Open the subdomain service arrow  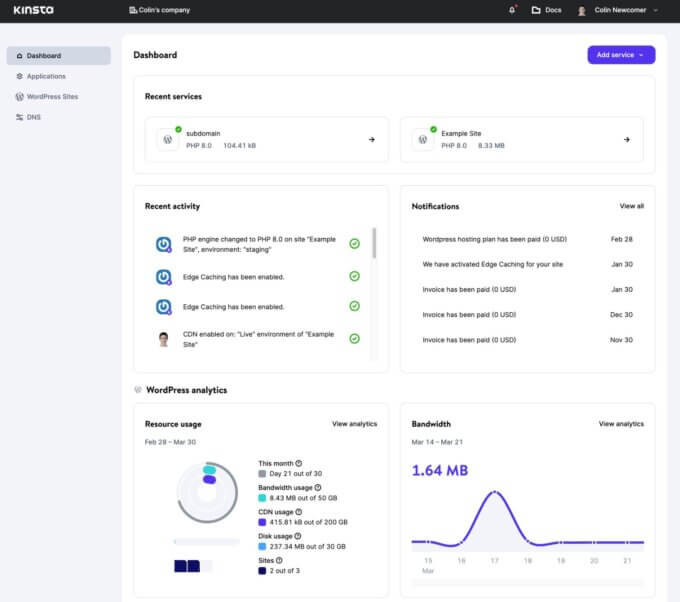point(372,140)
